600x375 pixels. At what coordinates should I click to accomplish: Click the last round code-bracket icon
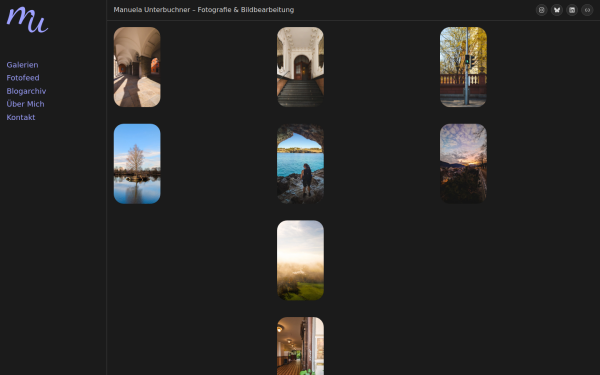coord(587,10)
